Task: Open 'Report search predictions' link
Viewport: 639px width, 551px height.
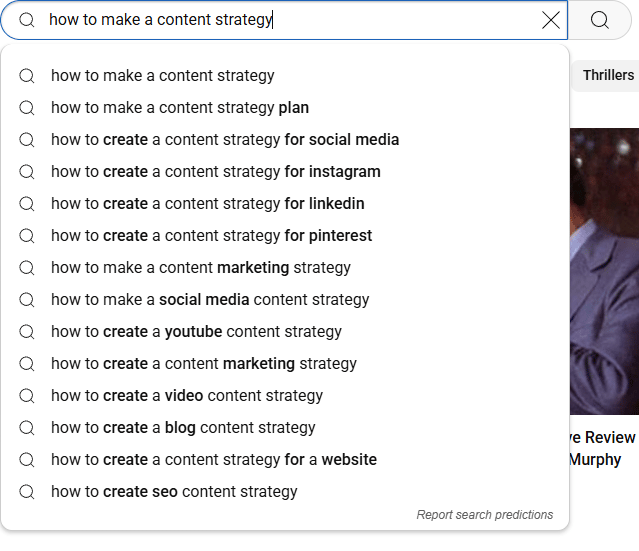Action: (484, 515)
